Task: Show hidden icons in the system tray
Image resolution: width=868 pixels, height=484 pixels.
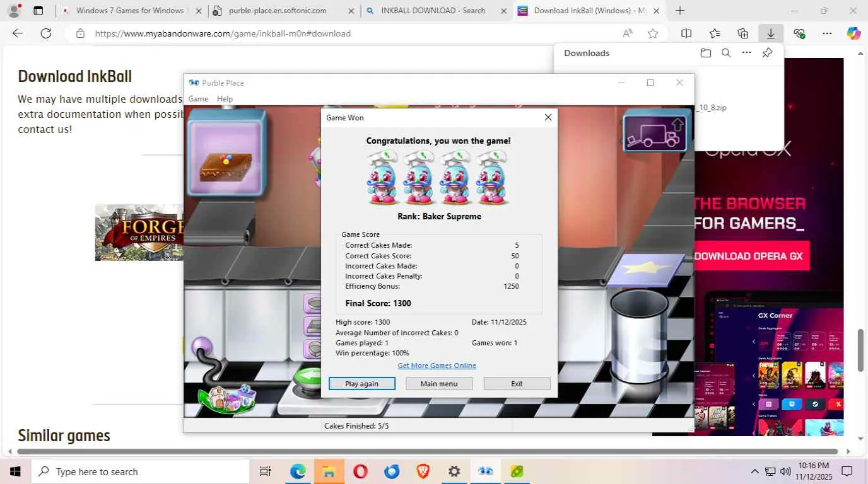Action: point(754,471)
